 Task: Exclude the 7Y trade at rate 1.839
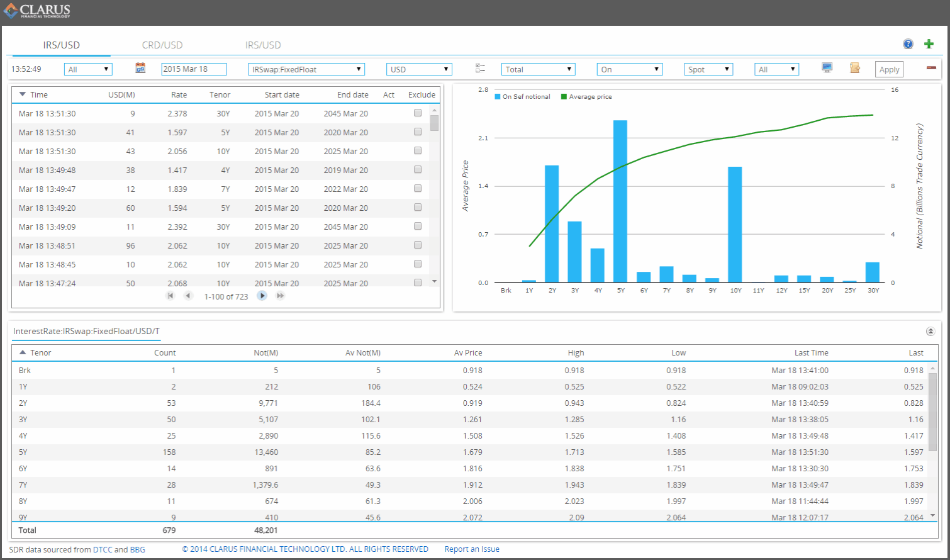coord(418,189)
